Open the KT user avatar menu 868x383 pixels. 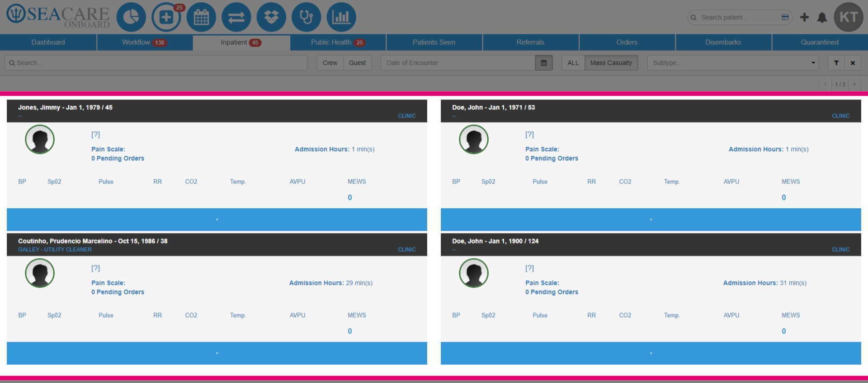pyautogui.click(x=849, y=17)
